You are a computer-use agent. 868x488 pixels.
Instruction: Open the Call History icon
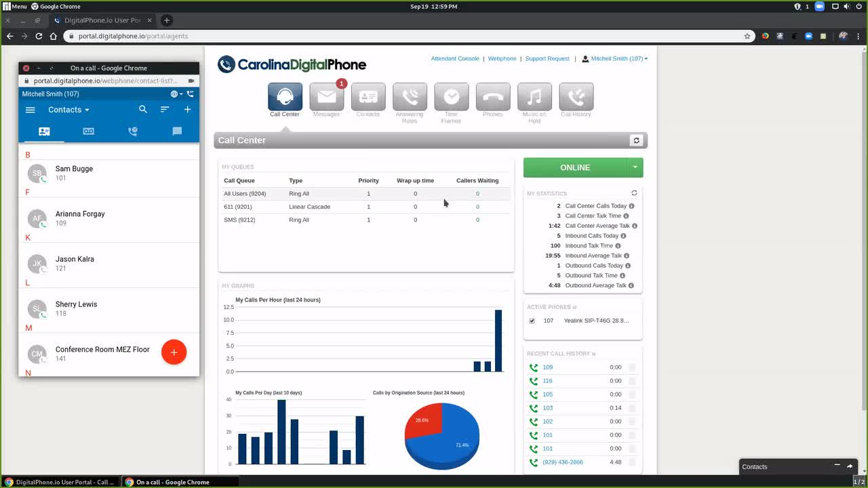[576, 97]
